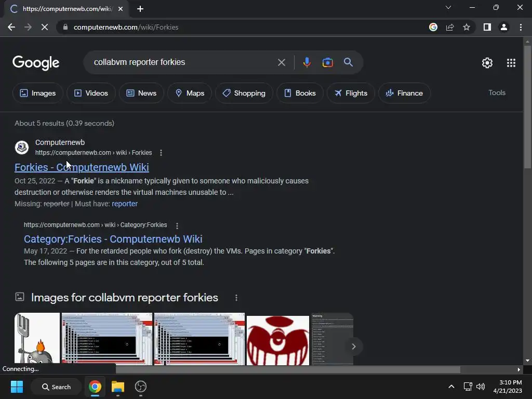Click the address bar URL
This screenshot has height=399, width=532.
point(126,27)
